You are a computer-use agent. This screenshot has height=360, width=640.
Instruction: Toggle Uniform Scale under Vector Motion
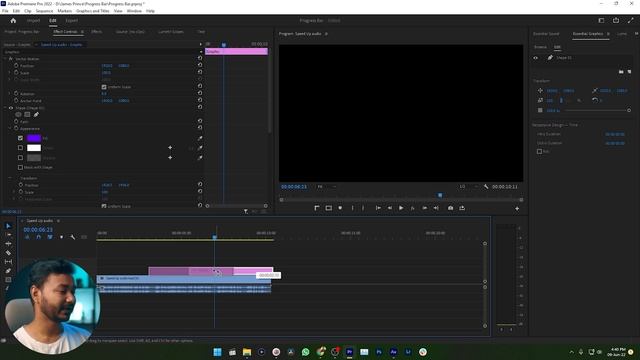pyautogui.click(x=104, y=87)
